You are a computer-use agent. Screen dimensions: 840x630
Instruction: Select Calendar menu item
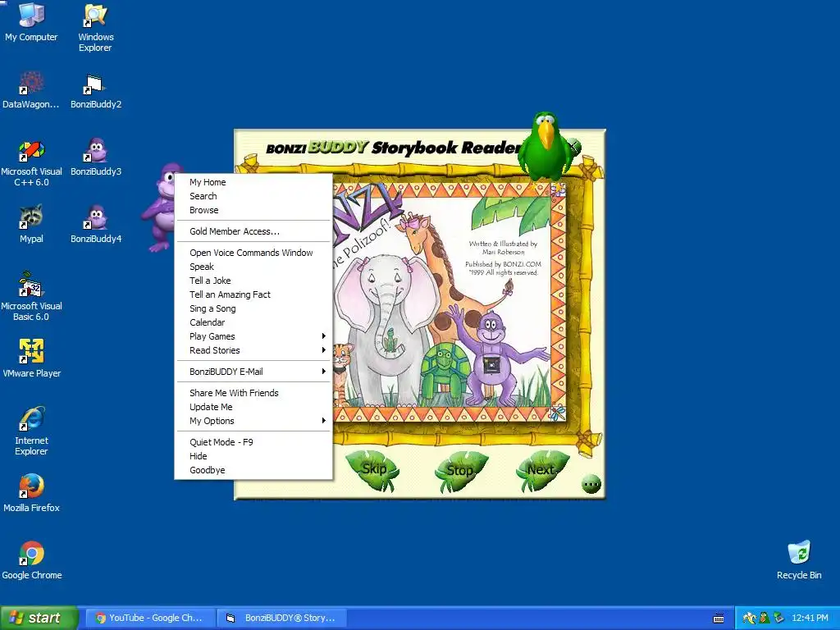point(253,322)
